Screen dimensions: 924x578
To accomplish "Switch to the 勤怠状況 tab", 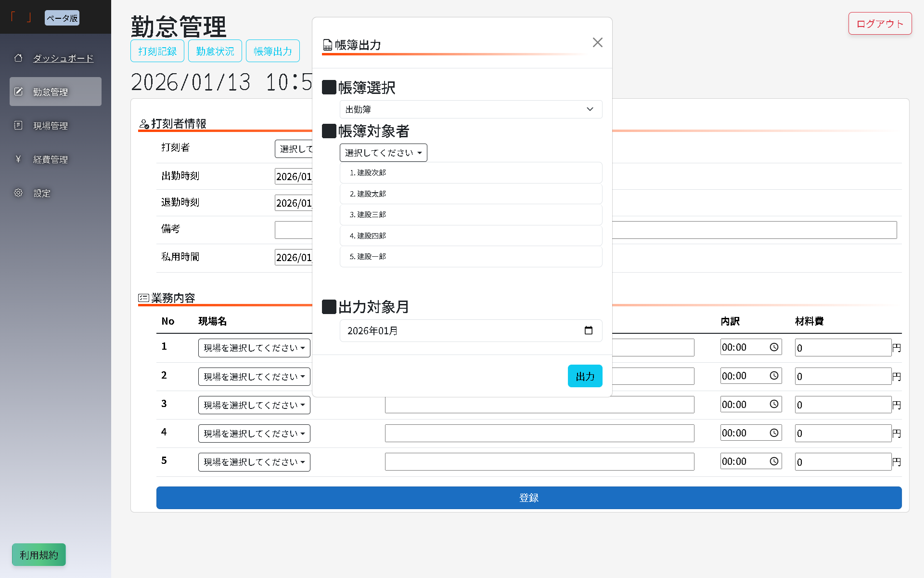I will (x=215, y=51).
